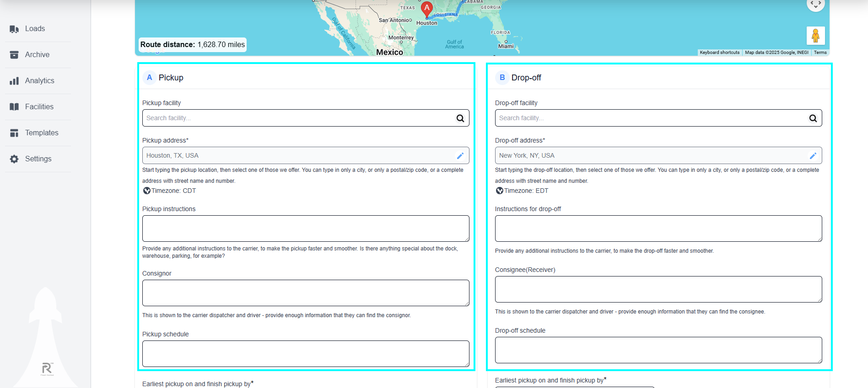Click search magnifier in Drop-off facility field
This screenshot has width=868, height=388.
click(x=813, y=118)
